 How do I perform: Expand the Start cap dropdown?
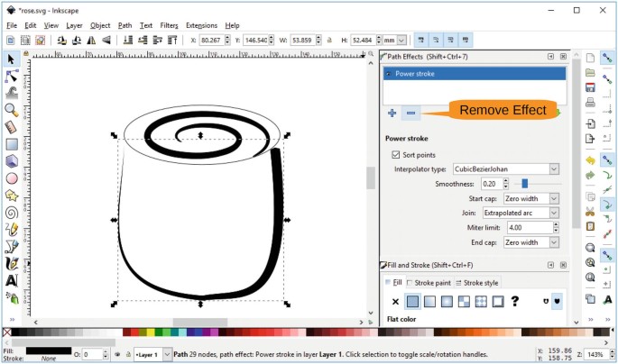point(530,198)
